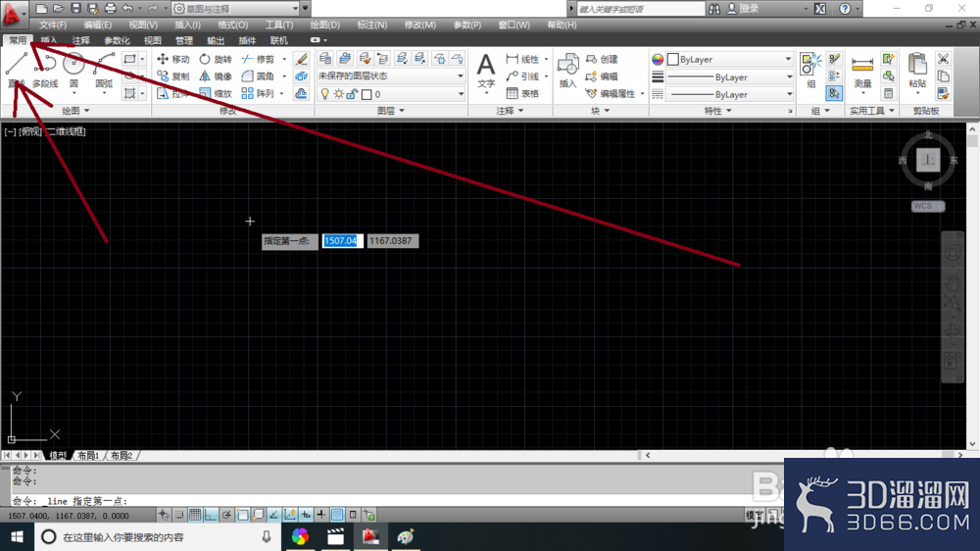Click the Leader (引线) tool
Viewport: 980px width, 551px height.
click(522, 76)
